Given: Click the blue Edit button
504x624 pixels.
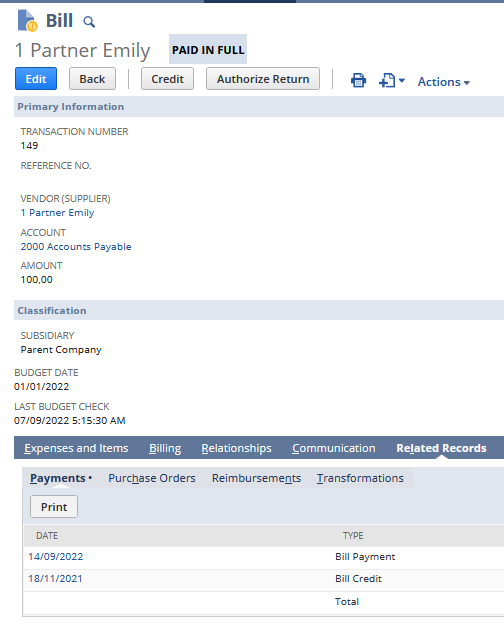Looking at the screenshot, I should pos(36,79).
